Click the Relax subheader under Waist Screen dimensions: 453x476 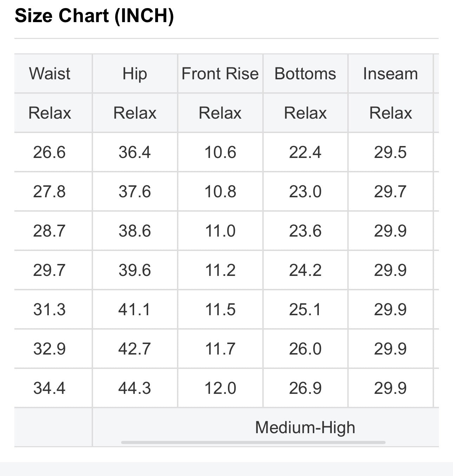[x=50, y=113]
